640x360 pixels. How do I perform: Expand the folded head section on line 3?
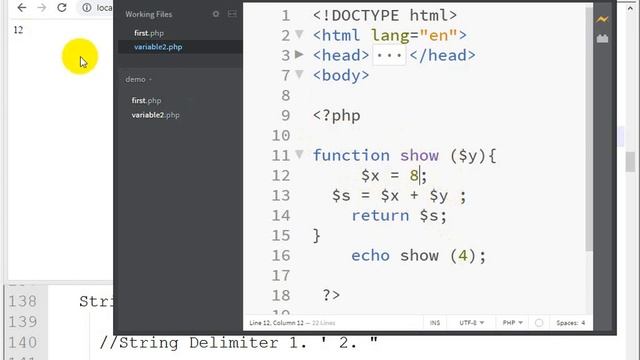coord(299,54)
